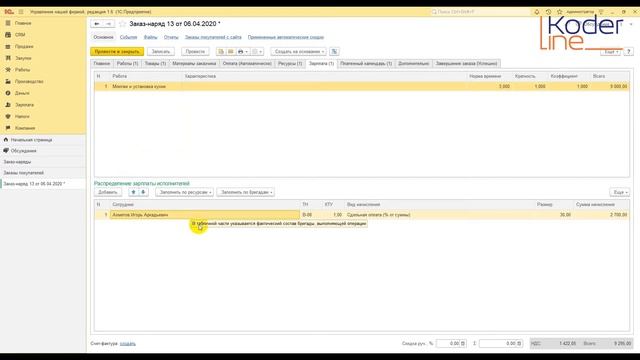The width and height of the screenshot is (640, 360).
Task: Open the print dropdown
Action: pos(243,51)
